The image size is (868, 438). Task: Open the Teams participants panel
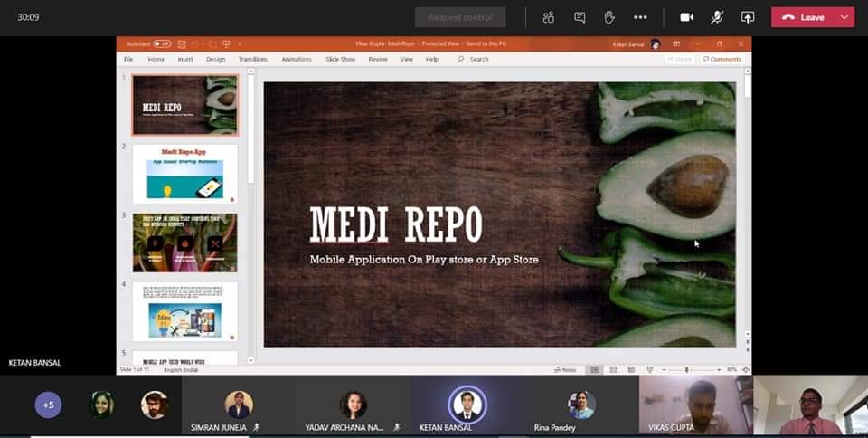[x=549, y=17]
